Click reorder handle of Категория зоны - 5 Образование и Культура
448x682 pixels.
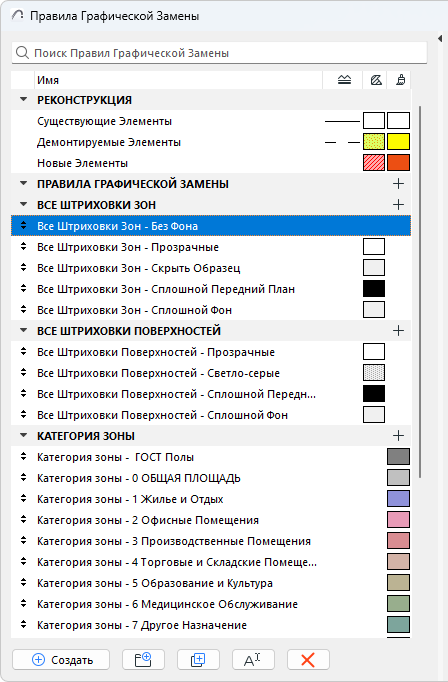(x=23, y=582)
